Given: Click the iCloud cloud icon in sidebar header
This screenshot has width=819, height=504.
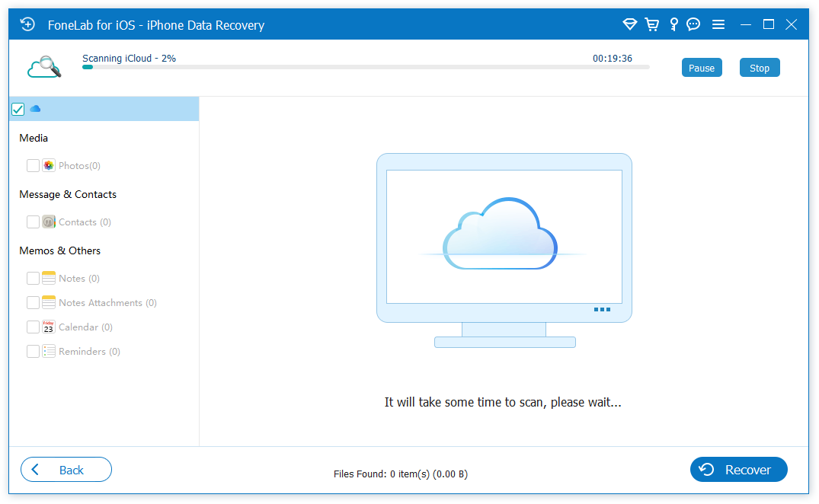Looking at the screenshot, I should point(35,109).
